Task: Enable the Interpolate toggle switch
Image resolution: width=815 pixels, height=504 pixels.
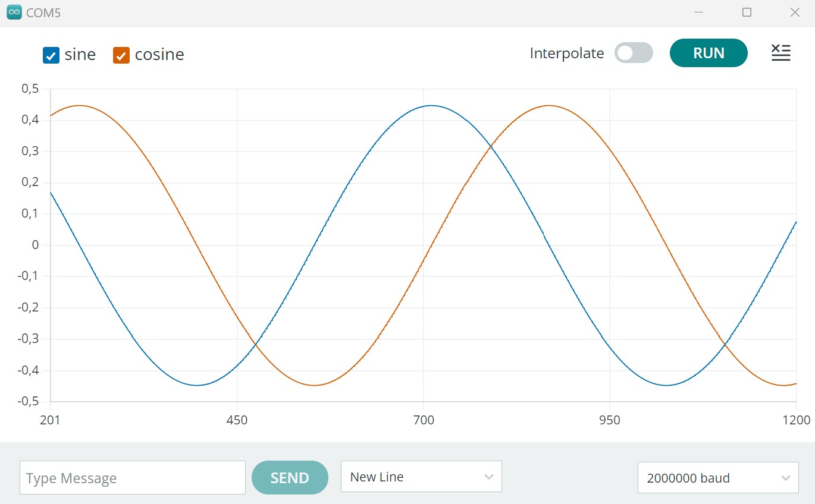Action: pos(633,53)
